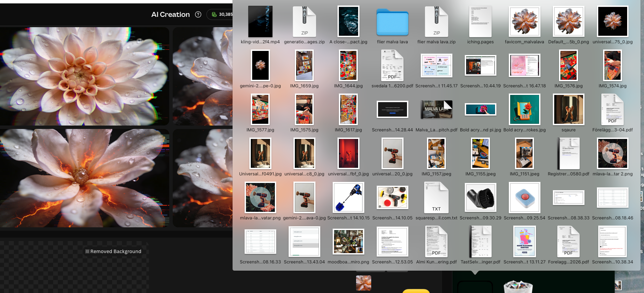Open Screensh...t 11.45.17 file
This screenshot has height=293, width=644.
(437, 65)
